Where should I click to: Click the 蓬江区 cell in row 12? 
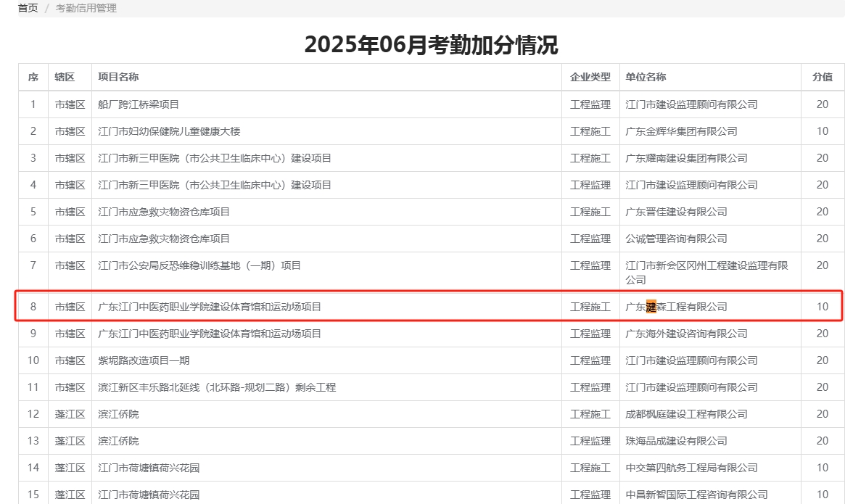pos(70,414)
